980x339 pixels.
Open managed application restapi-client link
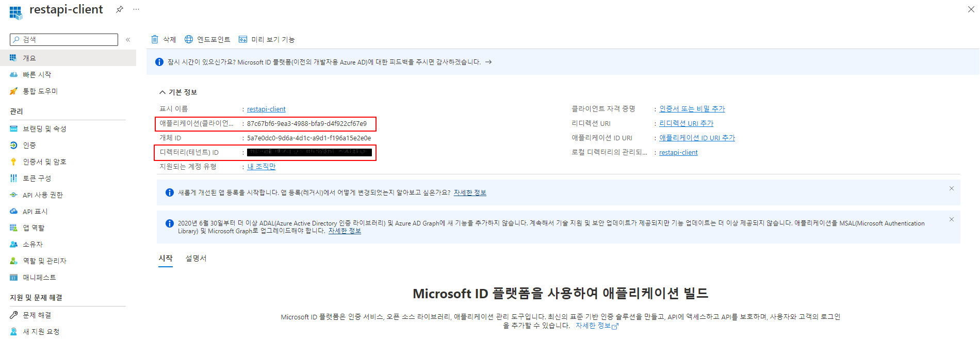pos(678,152)
